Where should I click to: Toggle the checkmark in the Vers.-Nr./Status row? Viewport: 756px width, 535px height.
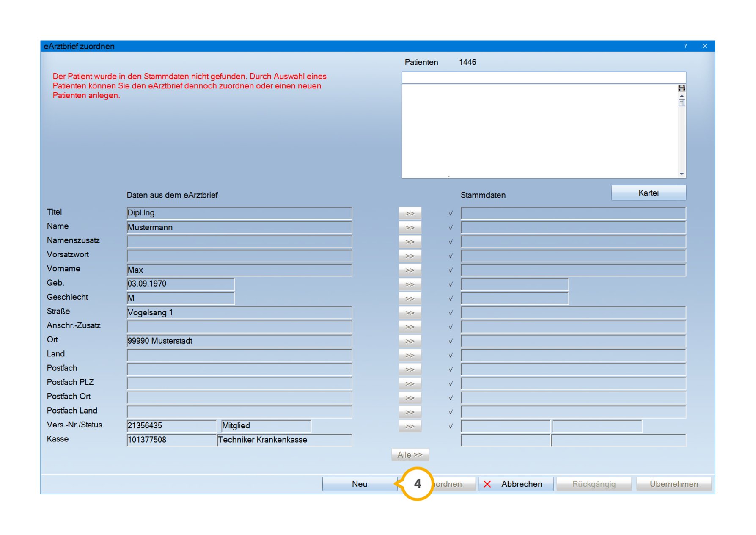point(451,426)
